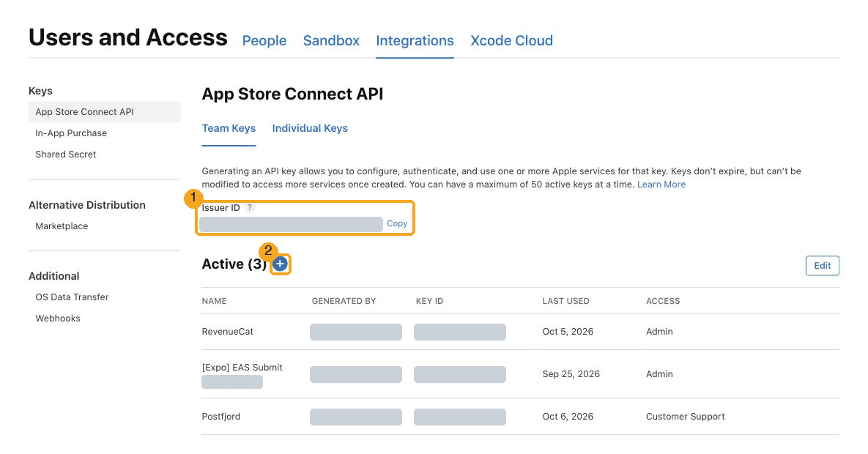The width and height of the screenshot is (868, 454).
Task: Click redacted Generated By in Postfjord row
Action: [x=356, y=417]
